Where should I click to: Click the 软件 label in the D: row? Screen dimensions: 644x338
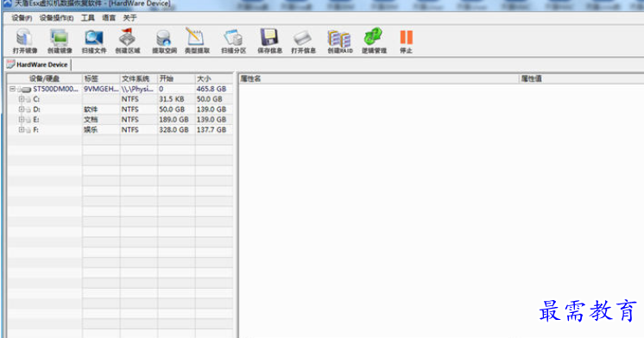click(91, 110)
